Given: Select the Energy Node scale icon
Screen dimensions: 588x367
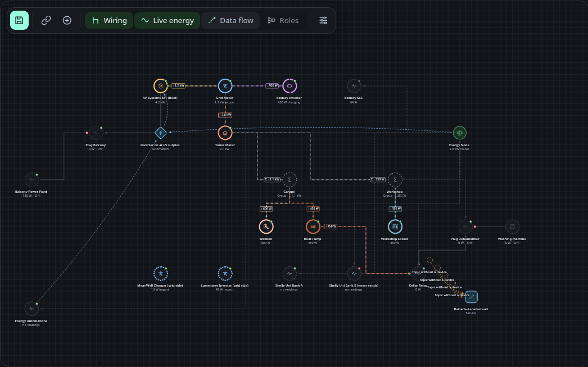Looking at the screenshot, I should pyautogui.click(x=459, y=133).
